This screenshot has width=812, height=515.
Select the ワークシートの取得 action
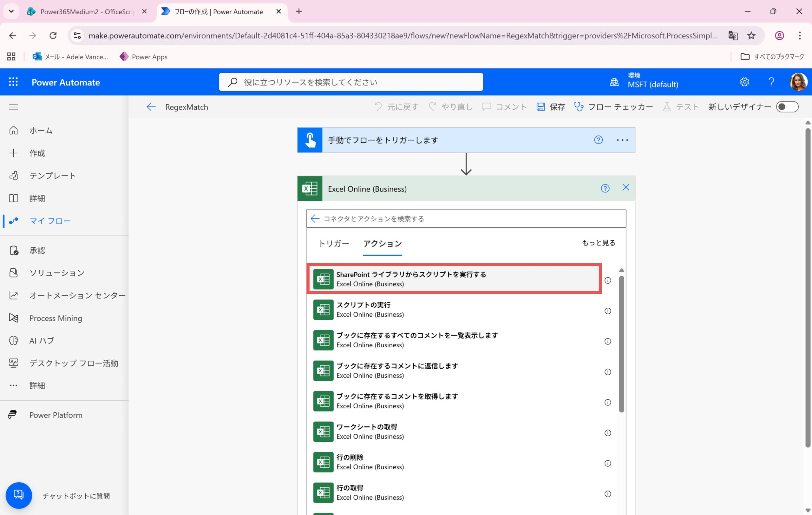(367, 431)
